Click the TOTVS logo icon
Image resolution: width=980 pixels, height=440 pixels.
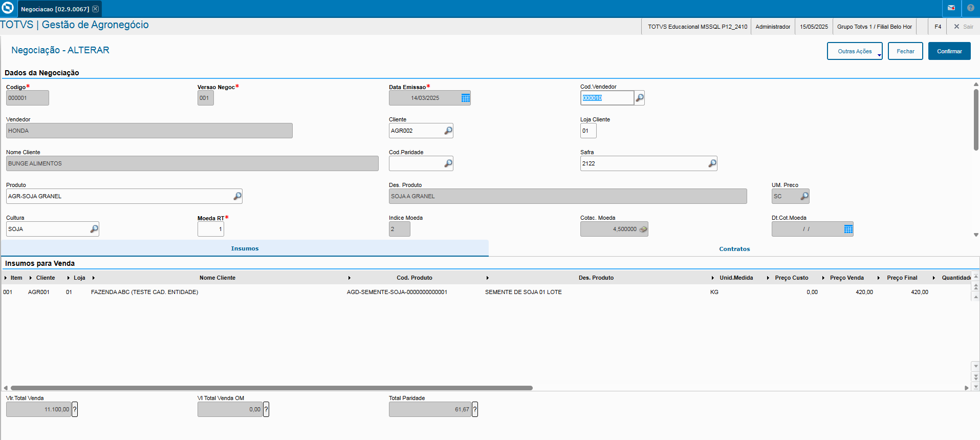pos(8,8)
